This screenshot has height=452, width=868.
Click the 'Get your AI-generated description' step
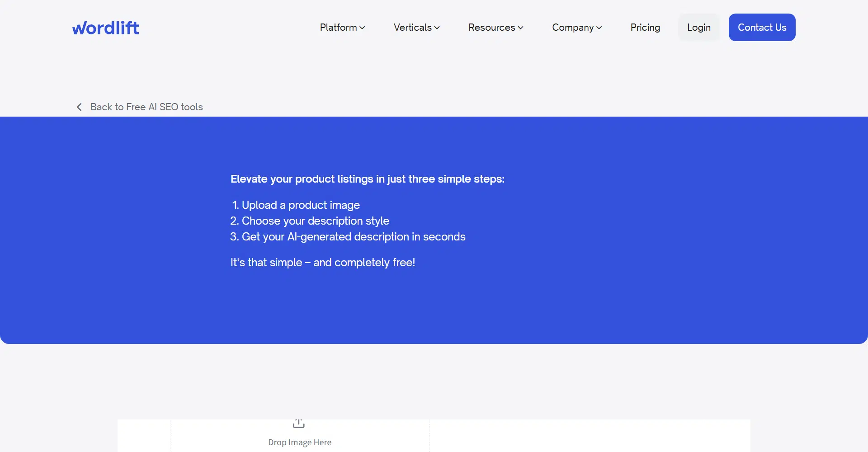353,237
